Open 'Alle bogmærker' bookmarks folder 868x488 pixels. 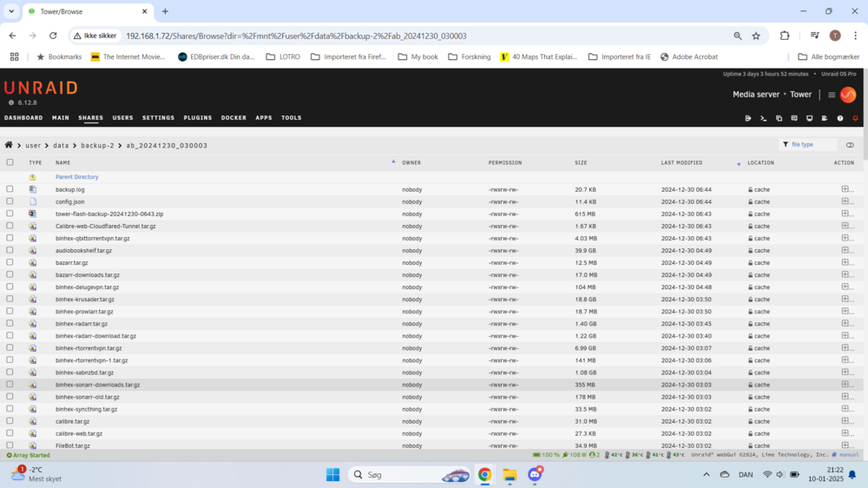click(x=829, y=56)
